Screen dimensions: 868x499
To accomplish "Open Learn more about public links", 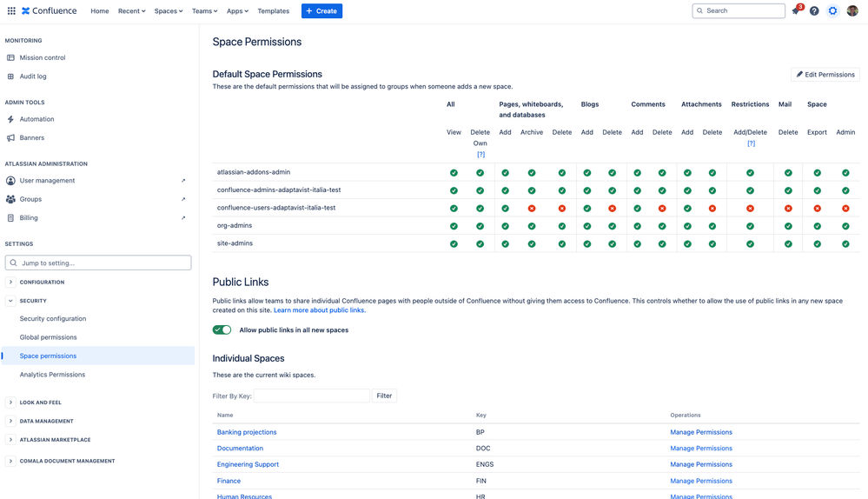I will click(x=320, y=310).
